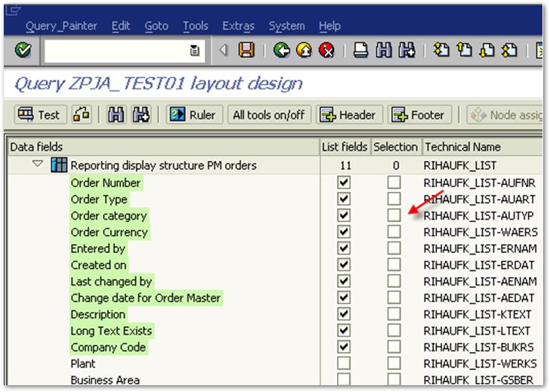Click the Header button
Image resolution: width=550 pixels, height=392 pixels.
pos(348,115)
